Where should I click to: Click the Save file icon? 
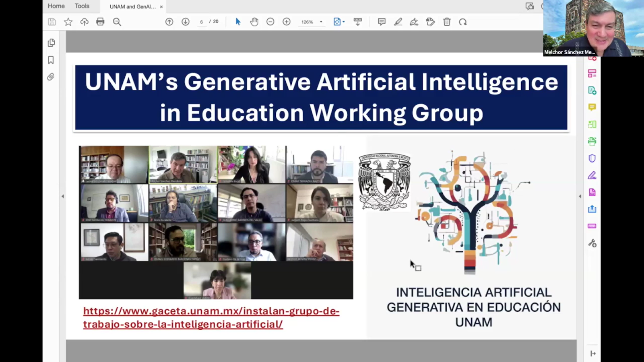tap(52, 22)
